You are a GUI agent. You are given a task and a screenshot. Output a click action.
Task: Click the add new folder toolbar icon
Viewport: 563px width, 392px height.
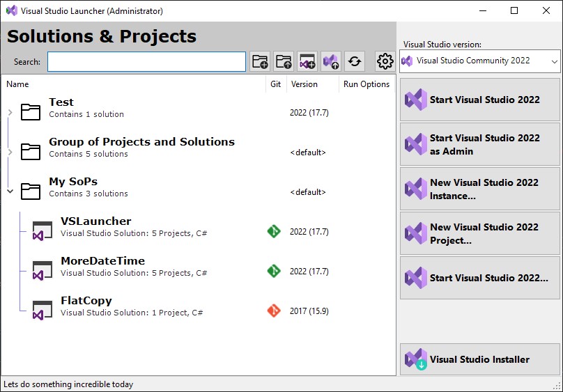point(260,61)
